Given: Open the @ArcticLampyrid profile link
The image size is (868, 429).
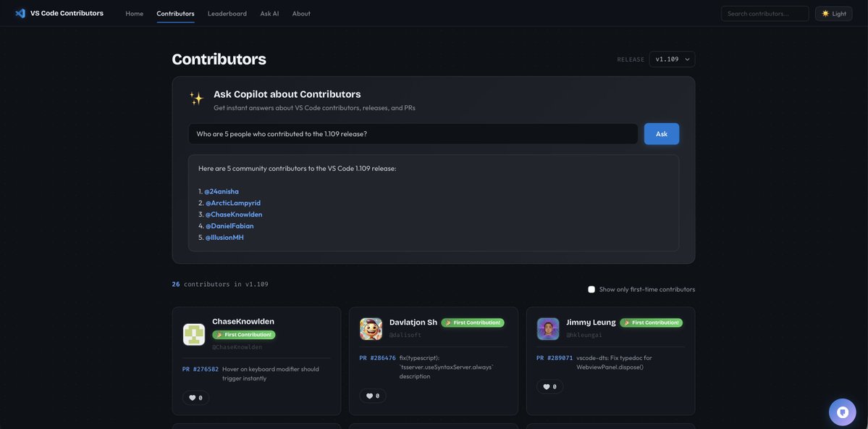Looking at the screenshot, I should (232, 203).
